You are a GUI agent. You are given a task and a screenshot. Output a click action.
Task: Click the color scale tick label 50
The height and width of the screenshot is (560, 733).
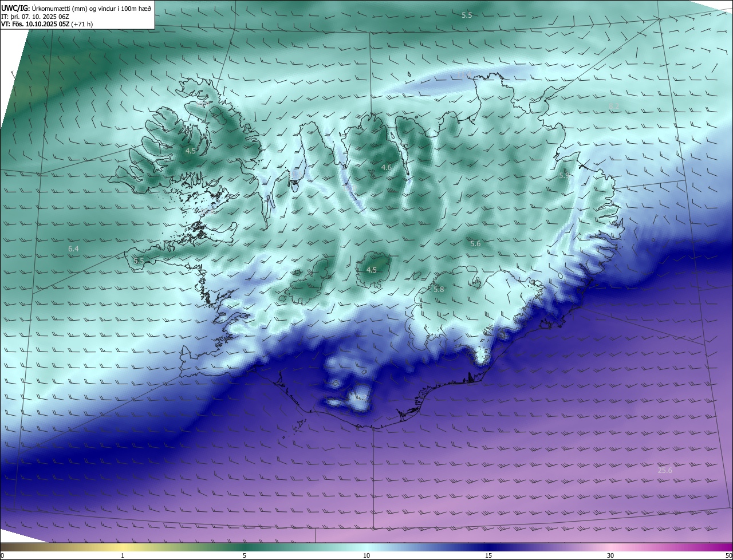coord(728,555)
